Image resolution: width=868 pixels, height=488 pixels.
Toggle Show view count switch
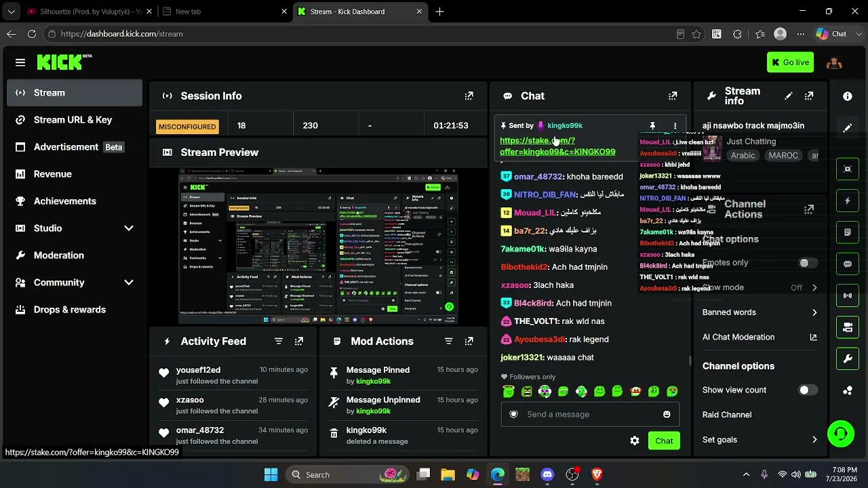tap(807, 390)
